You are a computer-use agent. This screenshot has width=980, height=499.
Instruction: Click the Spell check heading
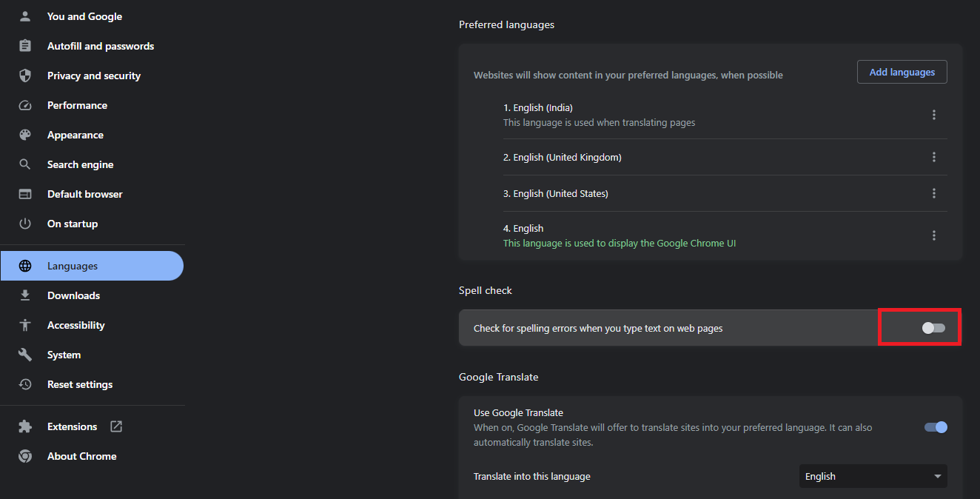coord(486,290)
